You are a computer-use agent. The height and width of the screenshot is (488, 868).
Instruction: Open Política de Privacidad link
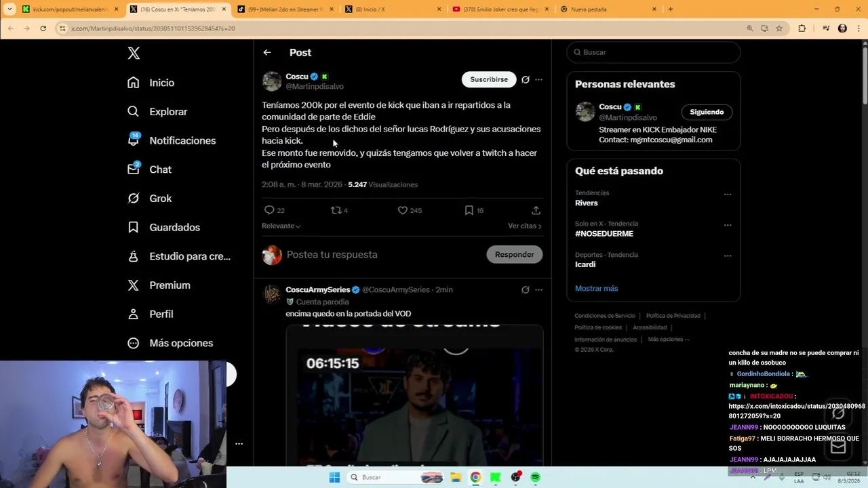tap(673, 316)
